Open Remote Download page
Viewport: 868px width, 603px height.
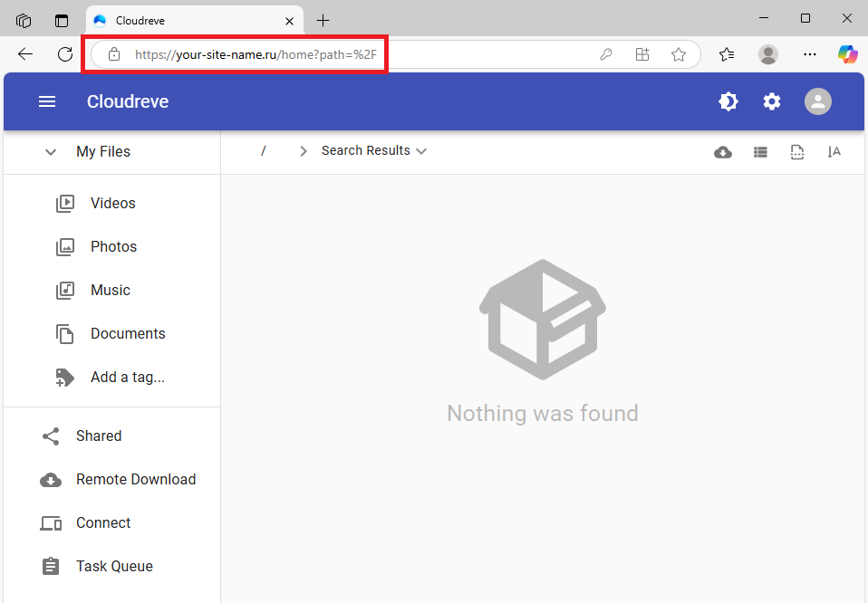click(136, 479)
